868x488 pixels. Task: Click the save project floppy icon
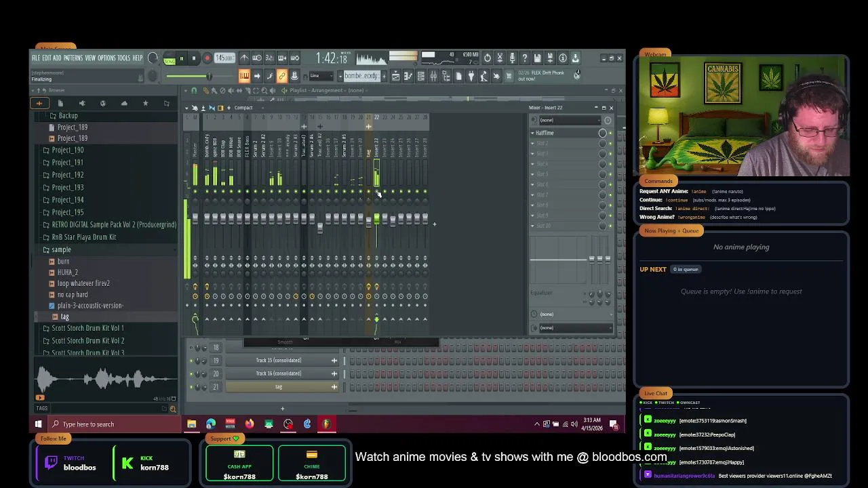(537, 58)
